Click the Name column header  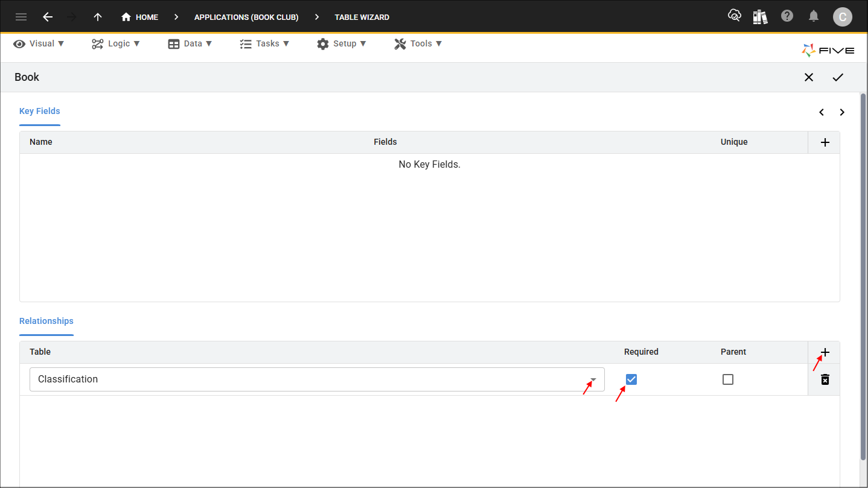coord(41,142)
